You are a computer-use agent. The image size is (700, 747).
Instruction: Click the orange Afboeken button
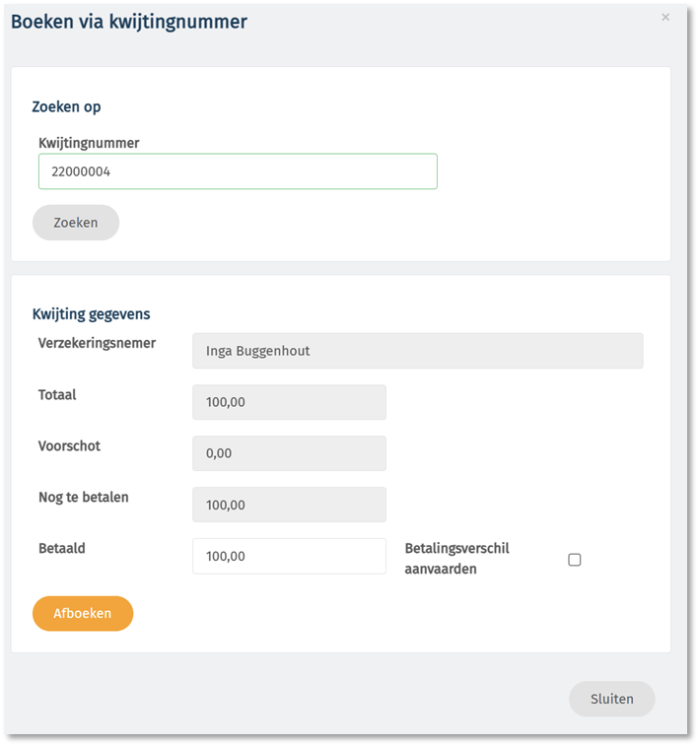coord(83,613)
